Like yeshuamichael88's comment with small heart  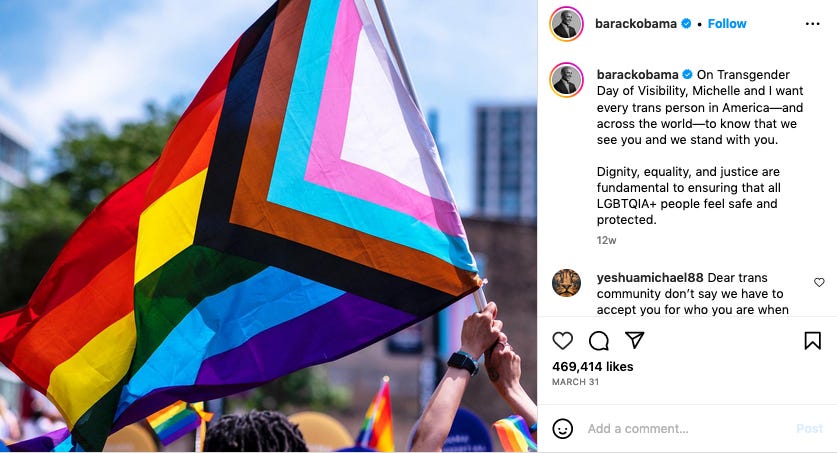[819, 282]
